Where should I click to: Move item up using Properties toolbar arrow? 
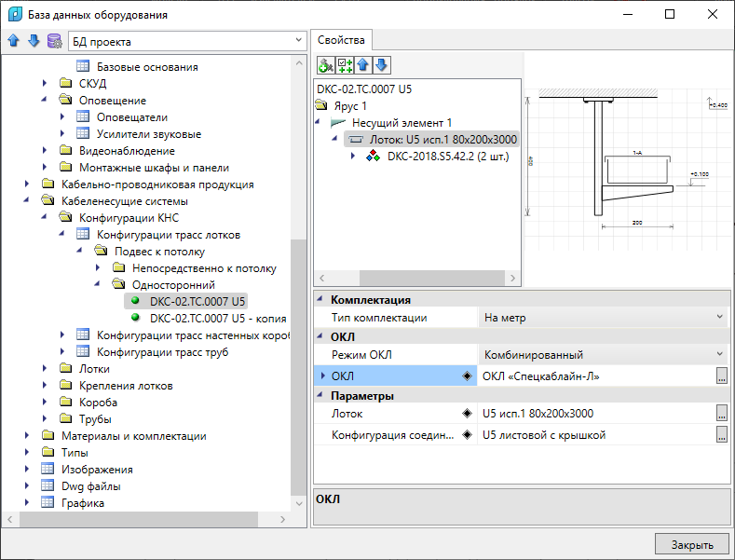pyautogui.click(x=363, y=65)
